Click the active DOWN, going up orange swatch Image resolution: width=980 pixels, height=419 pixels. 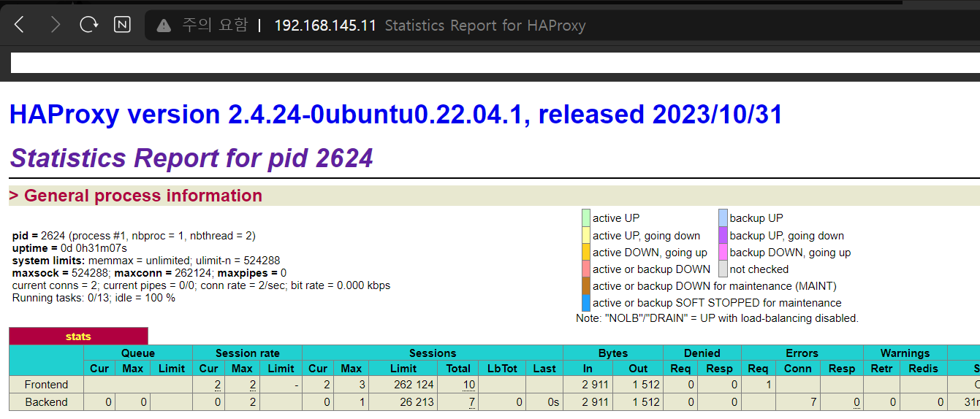point(586,252)
